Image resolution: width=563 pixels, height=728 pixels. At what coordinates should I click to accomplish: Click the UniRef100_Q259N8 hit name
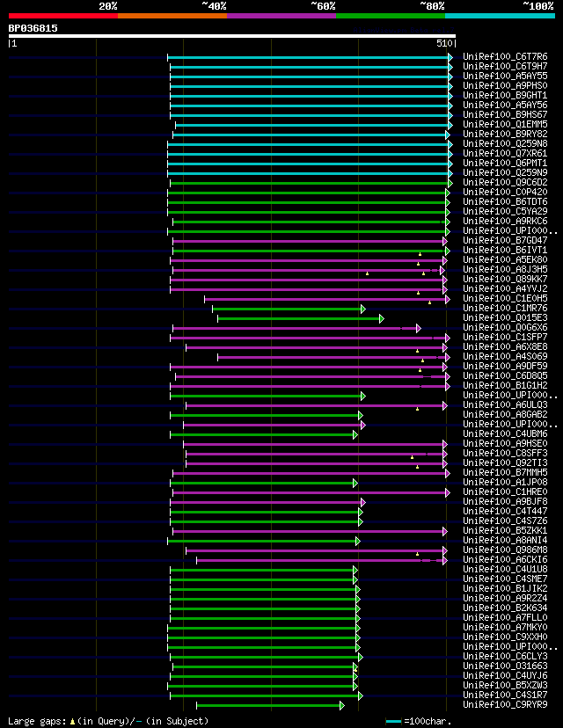(x=505, y=144)
